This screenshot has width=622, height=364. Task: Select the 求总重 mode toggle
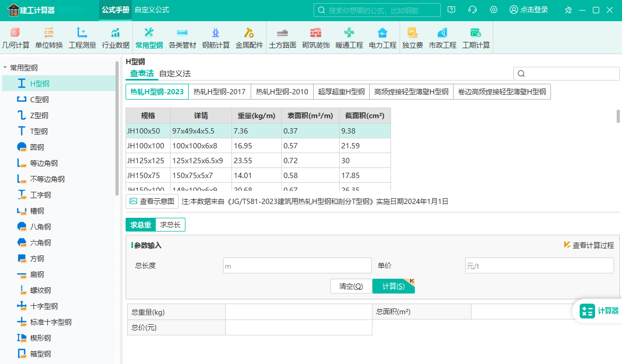click(x=141, y=225)
